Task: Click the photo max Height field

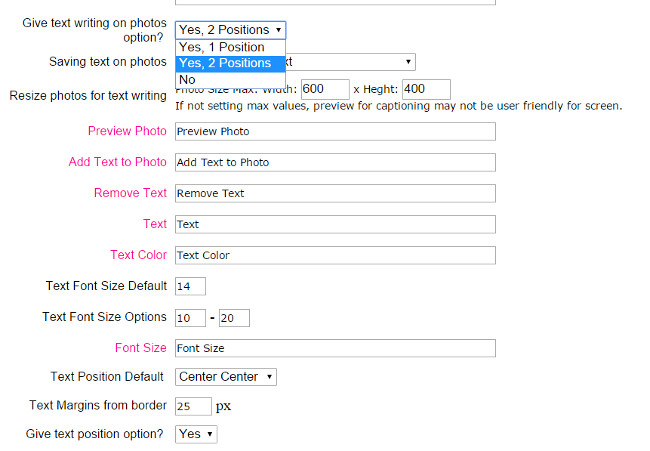Action: click(426, 89)
